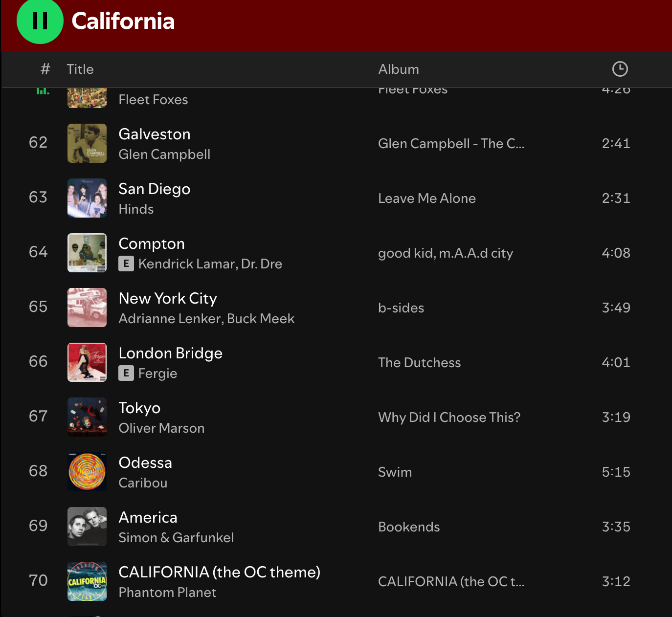Click the 5:15 duration of Odessa
The height and width of the screenshot is (617, 672).
[616, 472]
